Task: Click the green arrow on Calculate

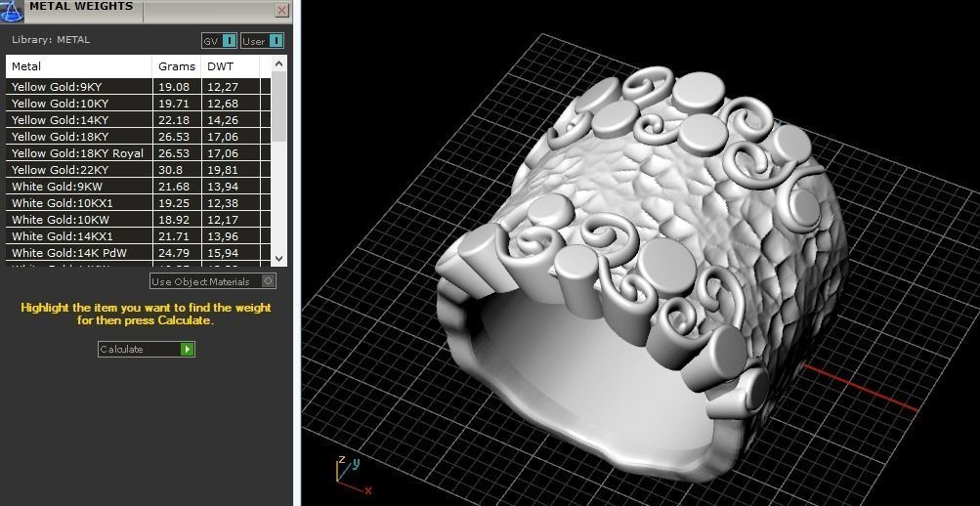Action: click(188, 349)
